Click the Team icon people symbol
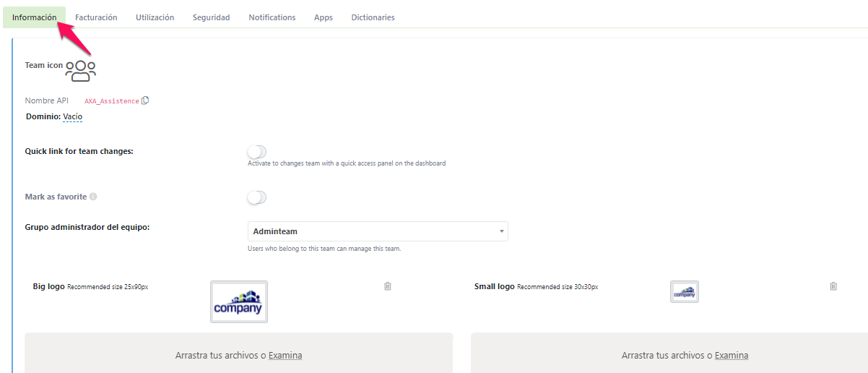 tap(80, 69)
